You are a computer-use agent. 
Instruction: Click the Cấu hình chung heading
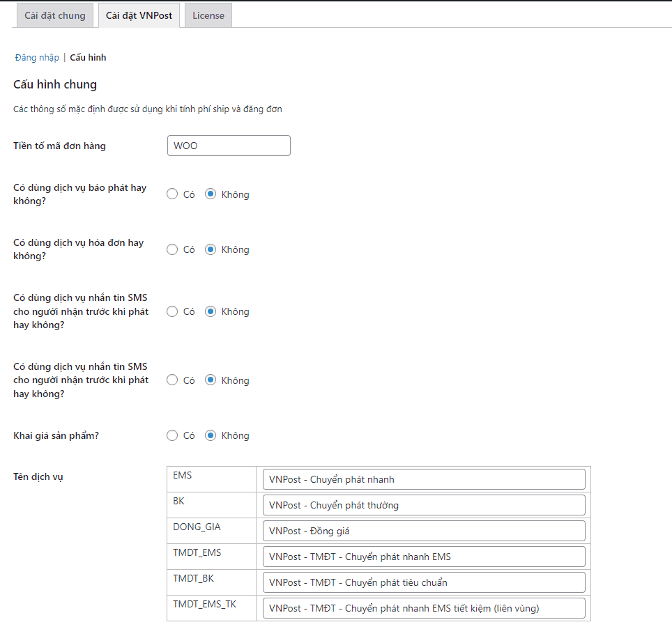pos(55,84)
